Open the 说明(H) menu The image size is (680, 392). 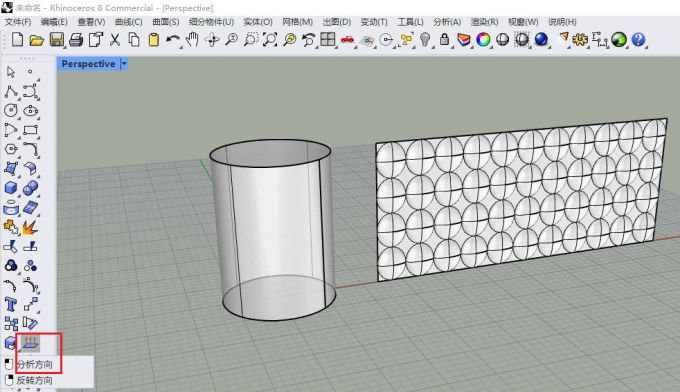562,22
